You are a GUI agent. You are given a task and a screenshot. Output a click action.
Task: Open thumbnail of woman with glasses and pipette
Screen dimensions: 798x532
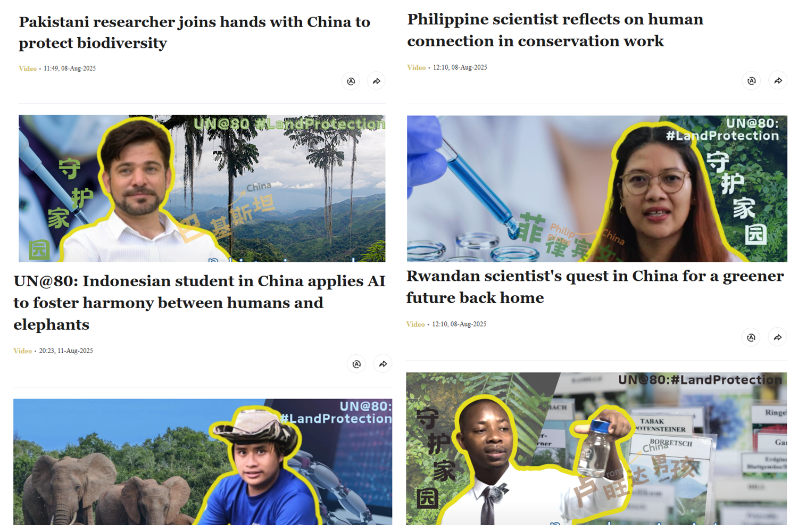597,189
